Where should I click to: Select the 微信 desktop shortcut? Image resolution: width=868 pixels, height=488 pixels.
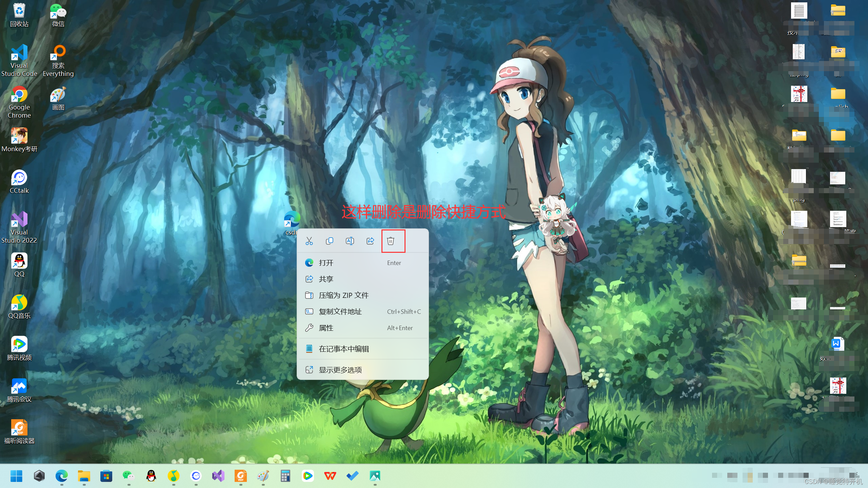(58, 15)
